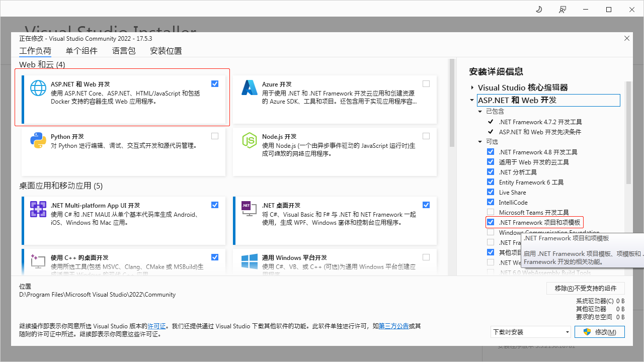Click 移除不受支持的组件 button

(x=586, y=288)
